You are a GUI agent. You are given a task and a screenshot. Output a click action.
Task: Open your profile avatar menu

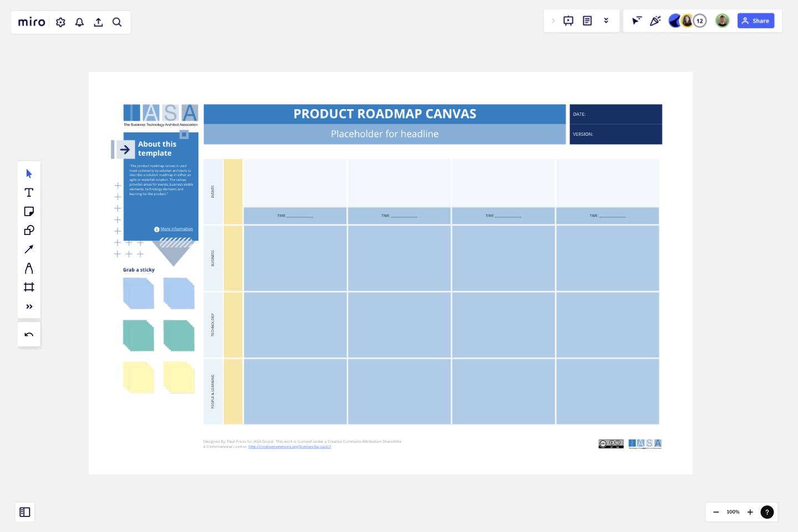click(722, 21)
